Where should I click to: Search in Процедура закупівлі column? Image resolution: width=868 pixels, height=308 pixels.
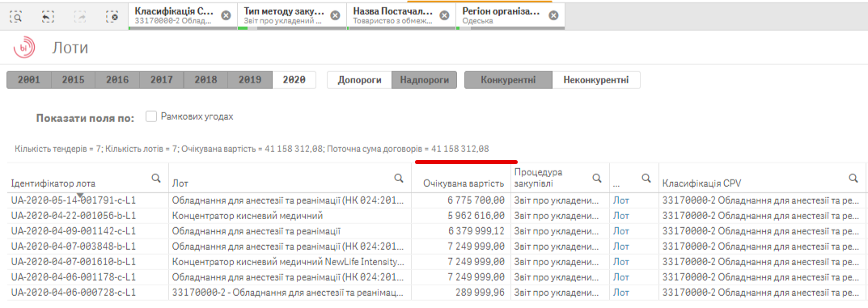[597, 178]
